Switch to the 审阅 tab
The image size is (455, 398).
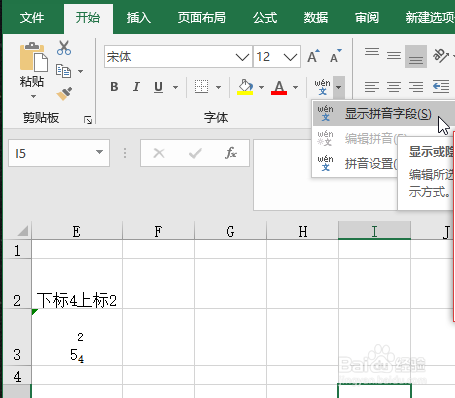(367, 18)
